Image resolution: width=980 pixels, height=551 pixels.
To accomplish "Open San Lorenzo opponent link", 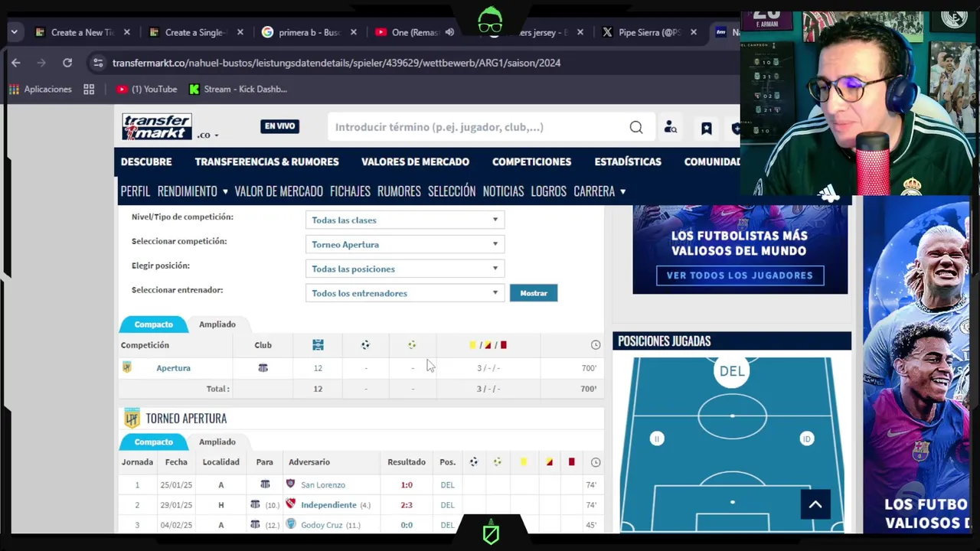I will pyautogui.click(x=323, y=484).
